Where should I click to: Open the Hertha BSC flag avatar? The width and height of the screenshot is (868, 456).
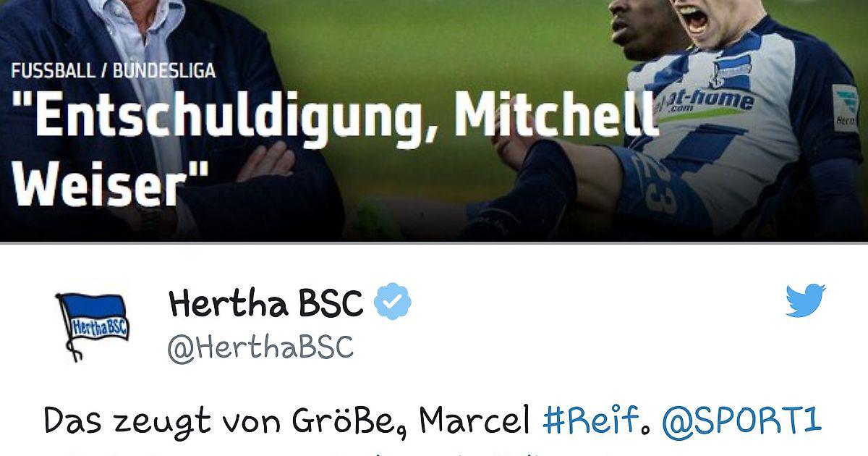(x=93, y=325)
